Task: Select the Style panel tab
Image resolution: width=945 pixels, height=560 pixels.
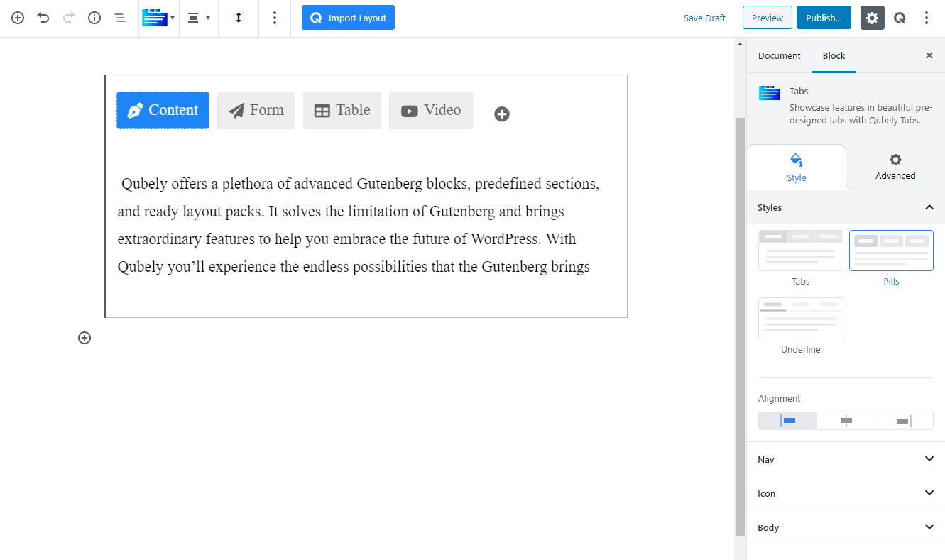Action: coord(796,168)
